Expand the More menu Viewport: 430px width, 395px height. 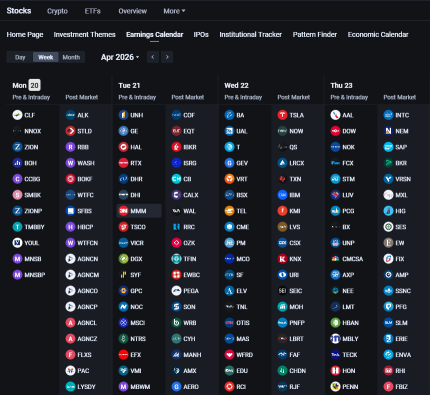pyautogui.click(x=174, y=11)
